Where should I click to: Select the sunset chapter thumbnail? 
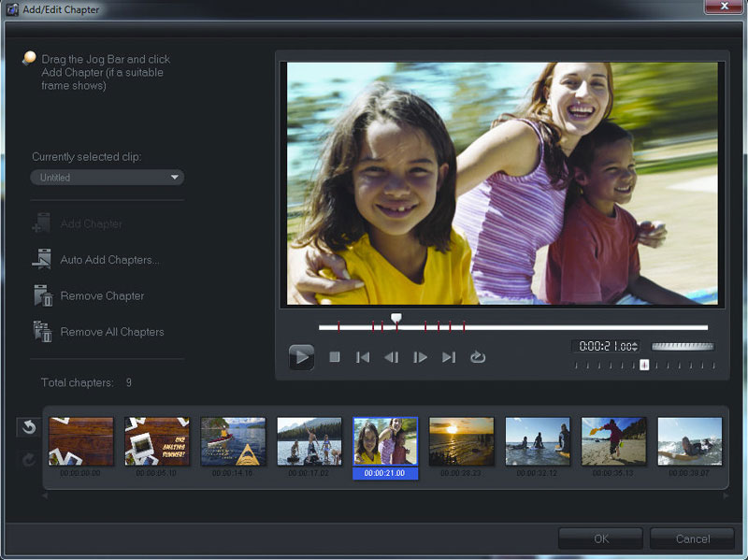point(461,441)
